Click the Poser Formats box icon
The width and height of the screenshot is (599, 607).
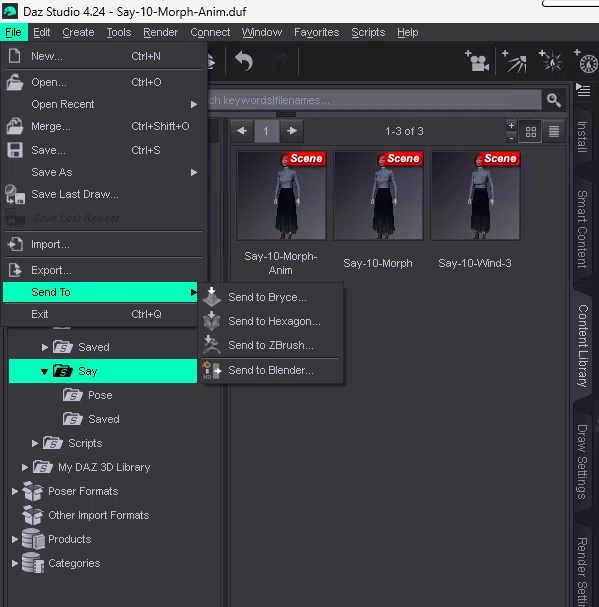33,491
